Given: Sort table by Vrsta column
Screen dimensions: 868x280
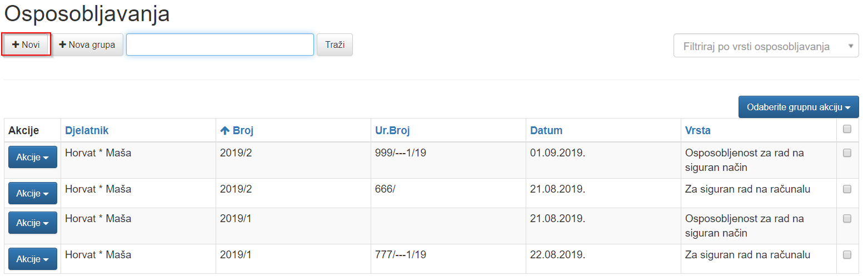Looking at the screenshot, I should click(697, 131).
